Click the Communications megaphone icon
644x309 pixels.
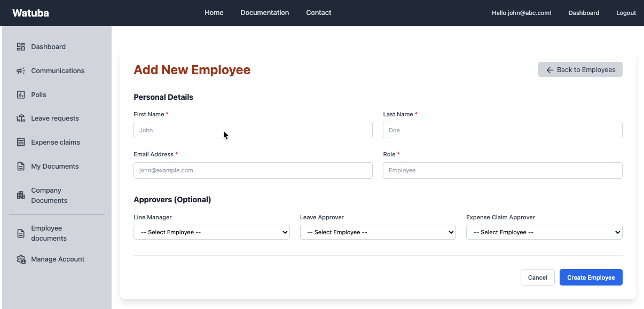click(21, 70)
